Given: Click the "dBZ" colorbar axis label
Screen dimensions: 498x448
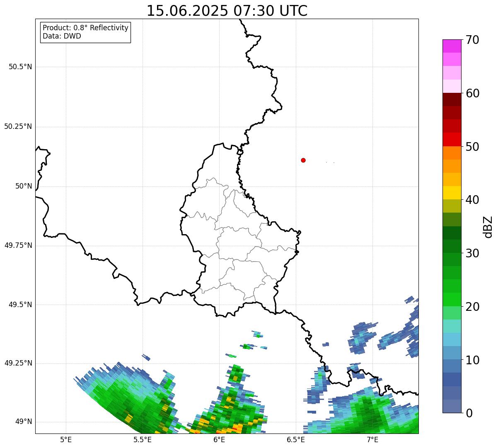Looking at the screenshot, I should click(488, 226).
